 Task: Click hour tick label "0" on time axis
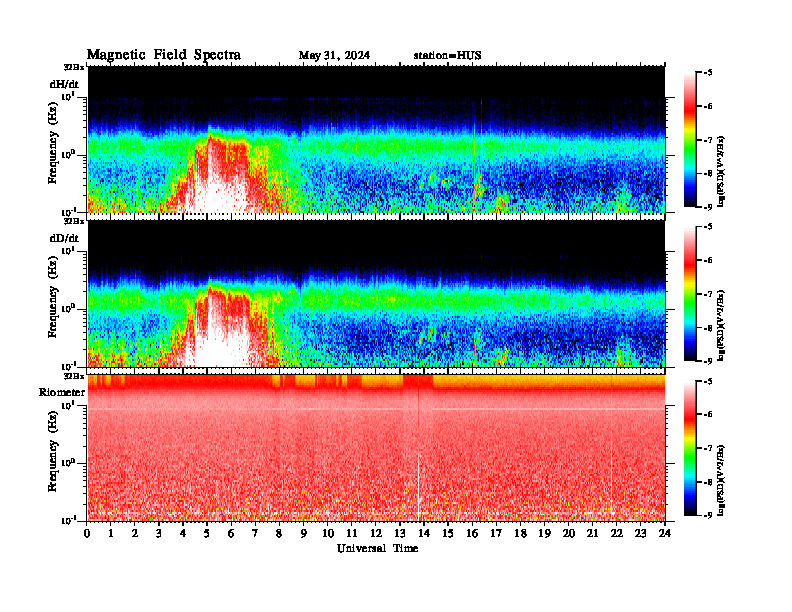[87, 533]
